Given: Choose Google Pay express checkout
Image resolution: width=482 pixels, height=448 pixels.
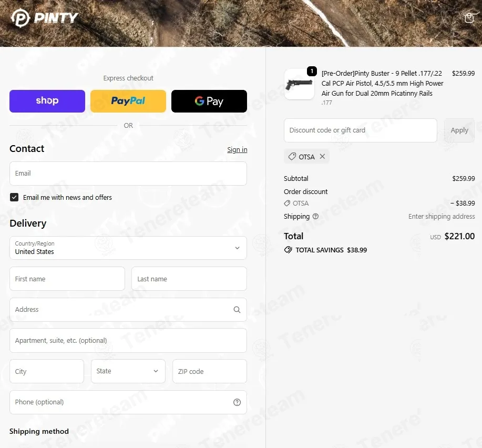Looking at the screenshot, I should tap(209, 101).
